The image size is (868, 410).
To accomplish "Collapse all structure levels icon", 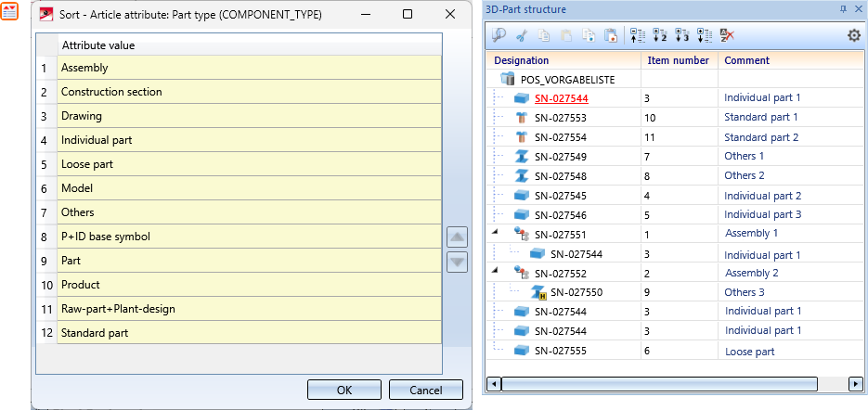I will point(638,35).
